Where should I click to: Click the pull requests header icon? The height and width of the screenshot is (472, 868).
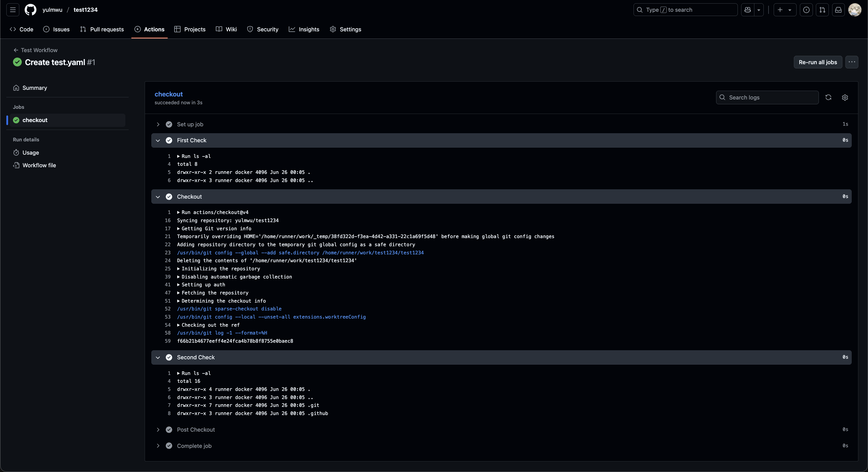click(822, 10)
